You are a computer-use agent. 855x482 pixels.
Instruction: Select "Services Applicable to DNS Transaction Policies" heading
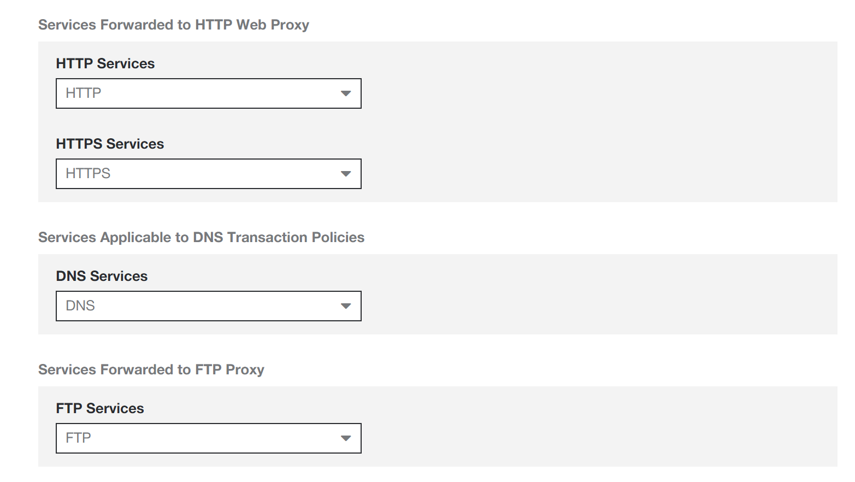(201, 238)
